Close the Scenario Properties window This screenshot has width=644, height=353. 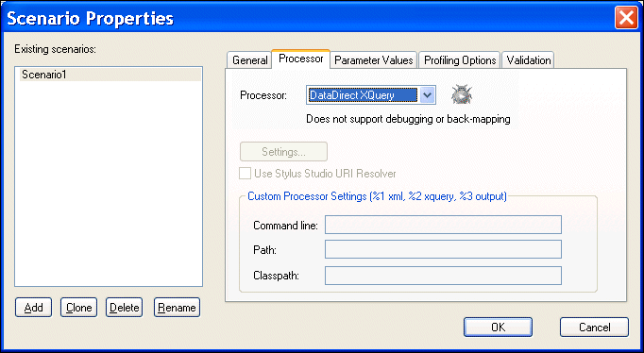click(625, 18)
